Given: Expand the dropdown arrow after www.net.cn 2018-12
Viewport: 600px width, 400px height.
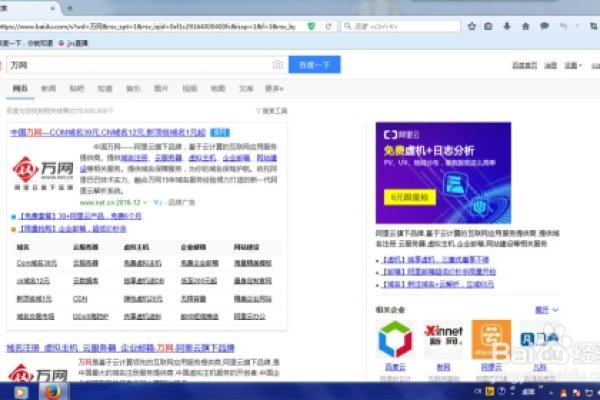Looking at the screenshot, I should coord(145,202).
